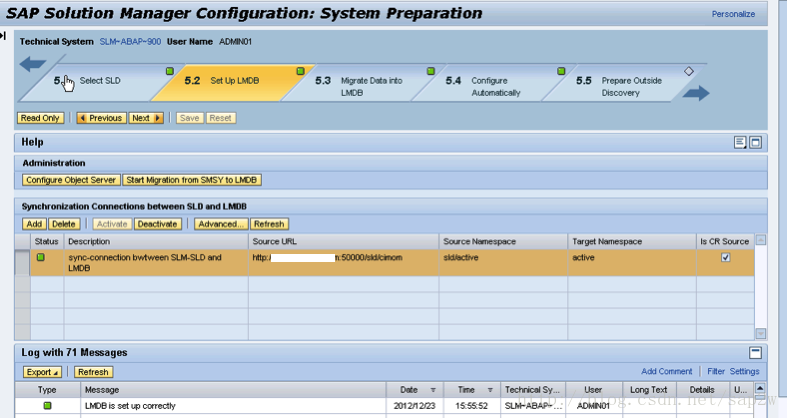Screen dimensions: 788x419
Task: Click the log Message column header
Action: pyautogui.click(x=233, y=390)
